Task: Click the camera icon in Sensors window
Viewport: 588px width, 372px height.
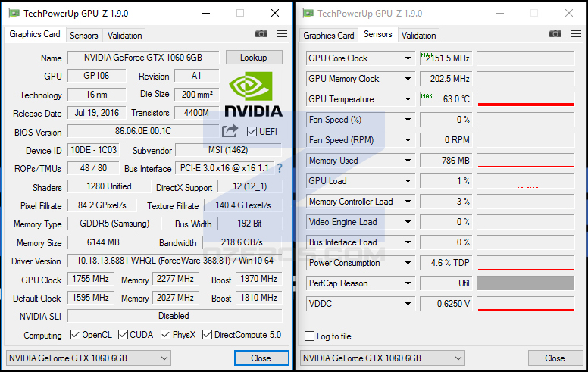Action: 555,34
